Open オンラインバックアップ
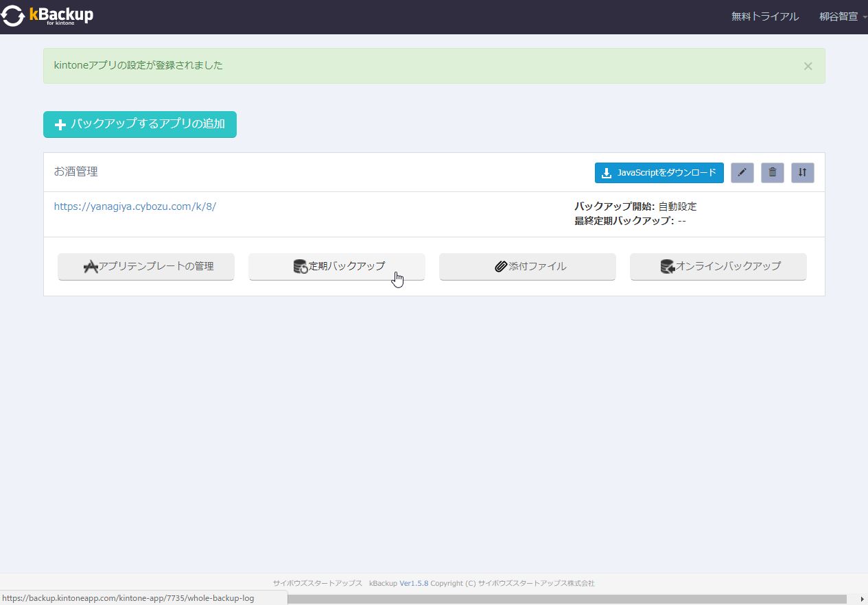The image size is (868, 605). tap(718, 267)
